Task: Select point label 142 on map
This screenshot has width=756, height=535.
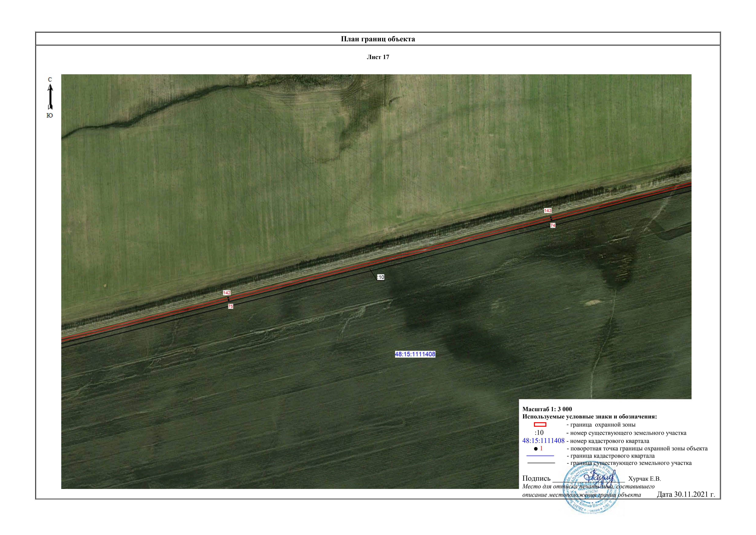Action: point(227,293)
